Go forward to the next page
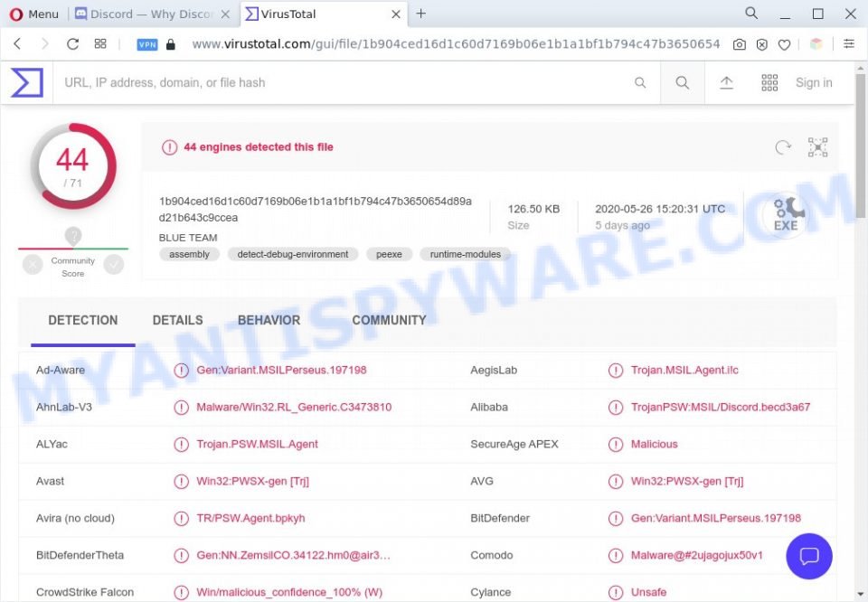 click(x=45, y=43)
